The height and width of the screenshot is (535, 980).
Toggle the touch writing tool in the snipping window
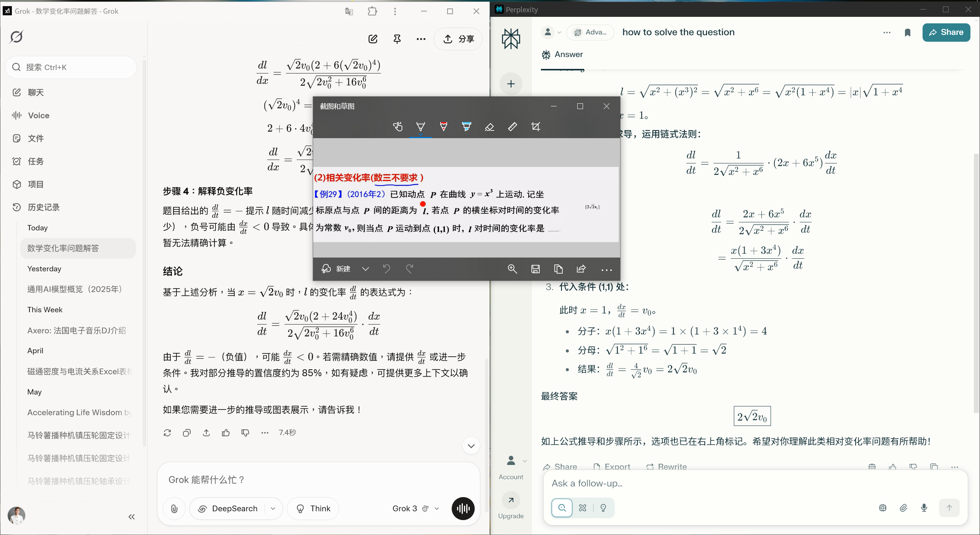click(397, 127)
